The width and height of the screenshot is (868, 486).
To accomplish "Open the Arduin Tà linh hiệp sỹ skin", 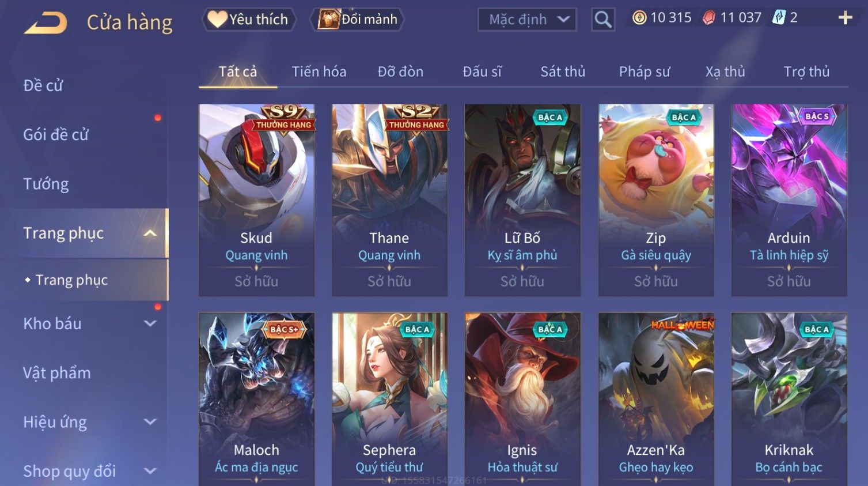I will pyautogui.click(x=789, y=200).
